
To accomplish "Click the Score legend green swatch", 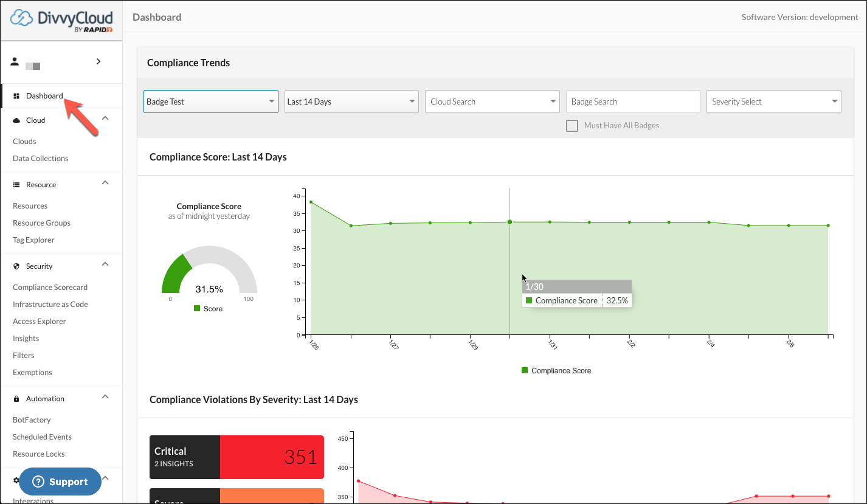I will coord(197,308).
